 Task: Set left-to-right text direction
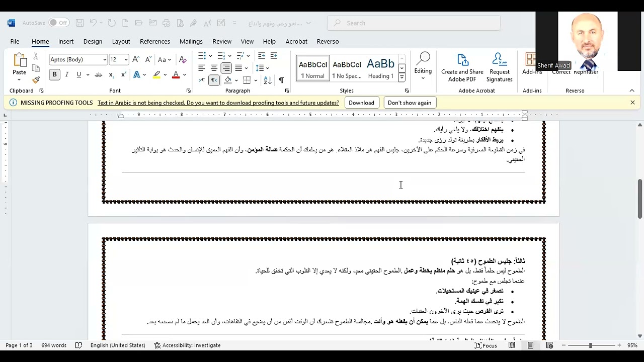202,80
